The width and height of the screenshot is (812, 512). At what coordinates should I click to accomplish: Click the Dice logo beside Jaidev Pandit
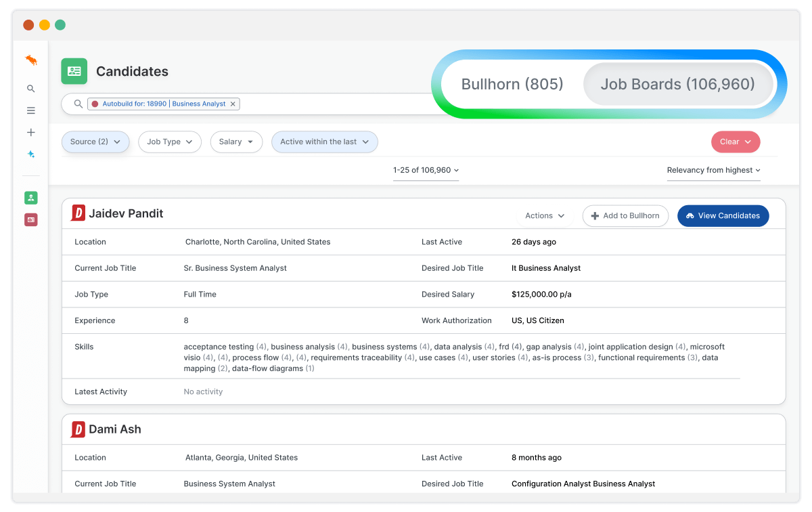pos(78,213)
